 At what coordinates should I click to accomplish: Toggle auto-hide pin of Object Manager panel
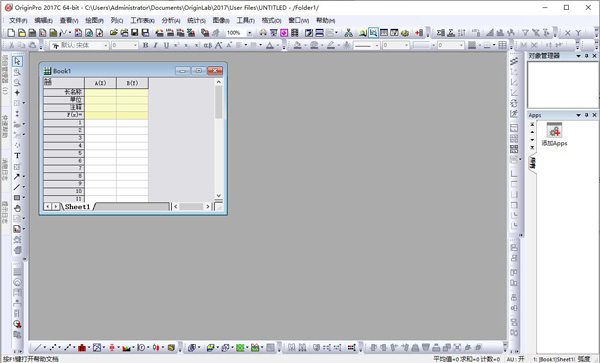pos(587,56)
